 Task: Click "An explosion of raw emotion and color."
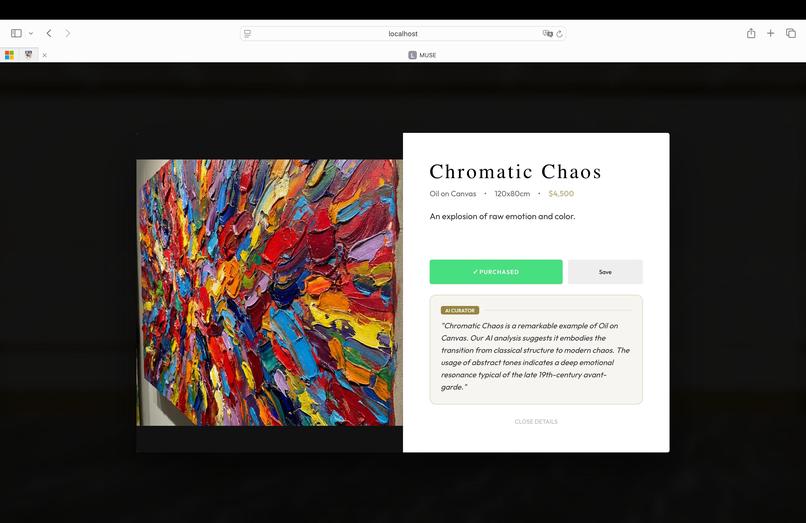click(502, 217)
